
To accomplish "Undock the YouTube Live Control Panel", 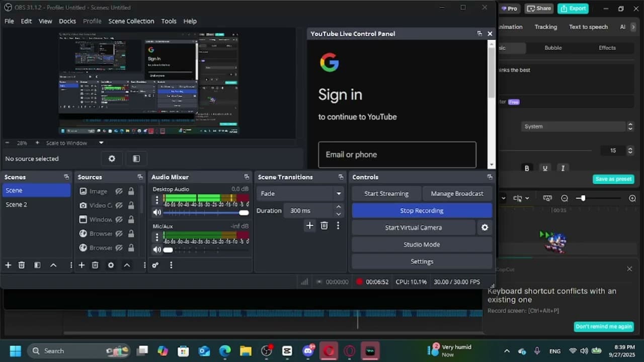I will point(479,34).
